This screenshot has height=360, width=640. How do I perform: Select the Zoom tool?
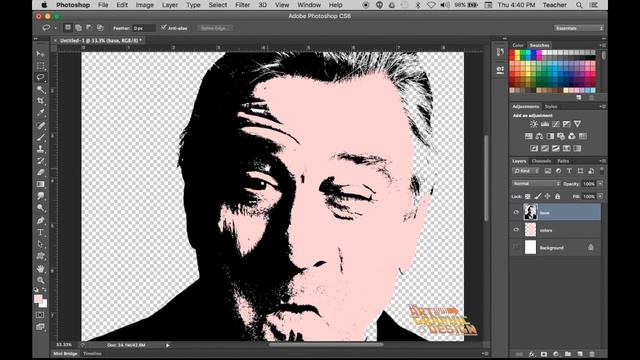tap(40, 281)
